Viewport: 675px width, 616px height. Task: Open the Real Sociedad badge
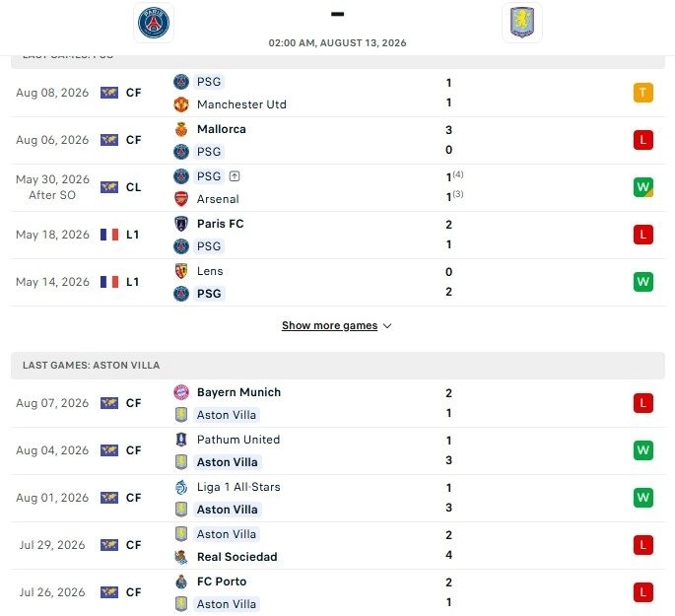pos(181,557)
